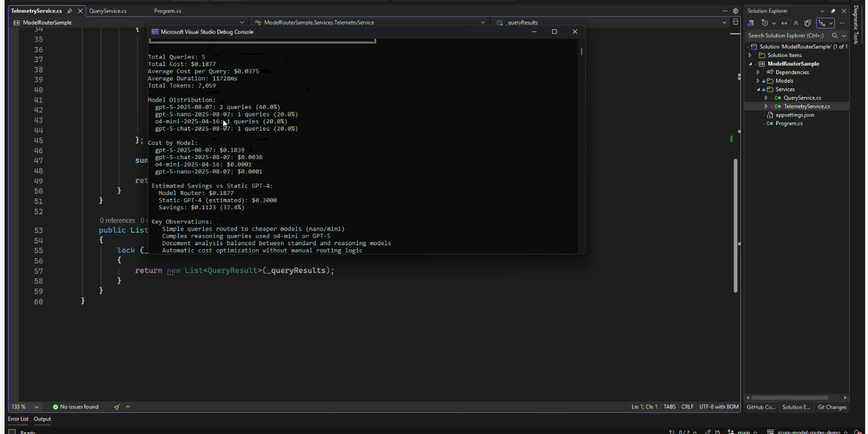Click Sync with Active Document icon

(784, 23)
